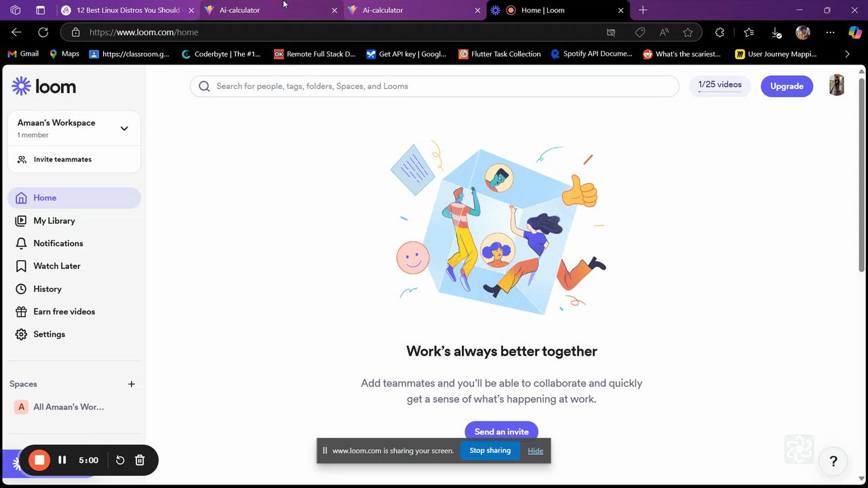Open the Downloads panel
The image size is (868, 488).
776,32
